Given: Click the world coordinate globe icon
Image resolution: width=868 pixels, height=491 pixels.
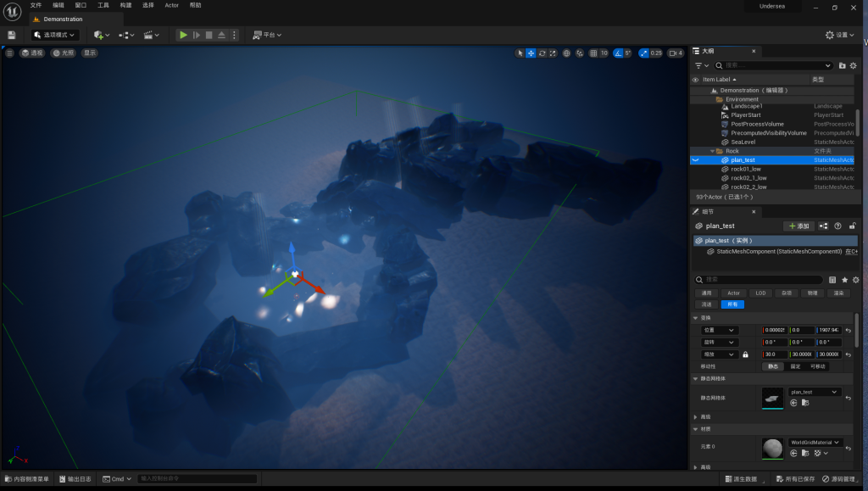Looking at the screenshot, I should [x=567, y=53].
